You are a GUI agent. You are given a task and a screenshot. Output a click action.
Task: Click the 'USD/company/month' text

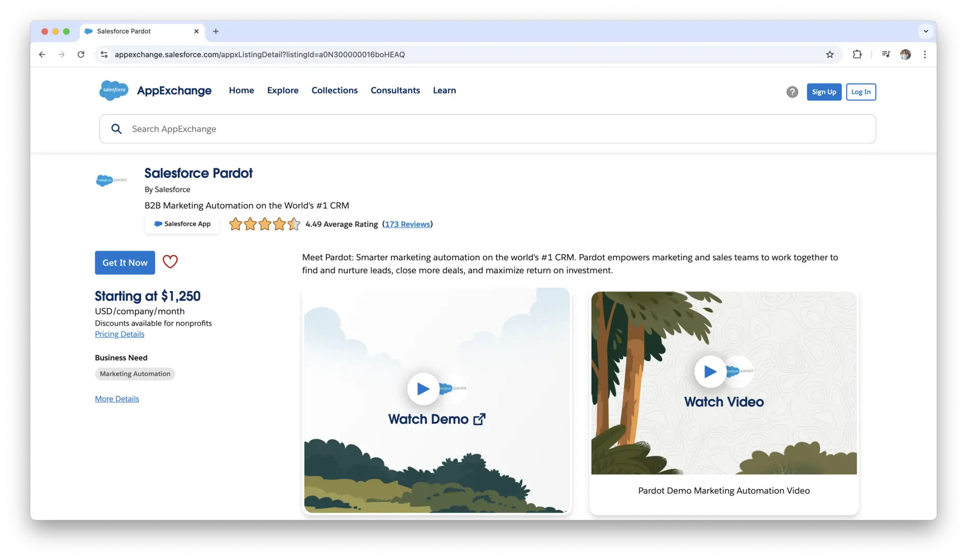click(140, 311)
